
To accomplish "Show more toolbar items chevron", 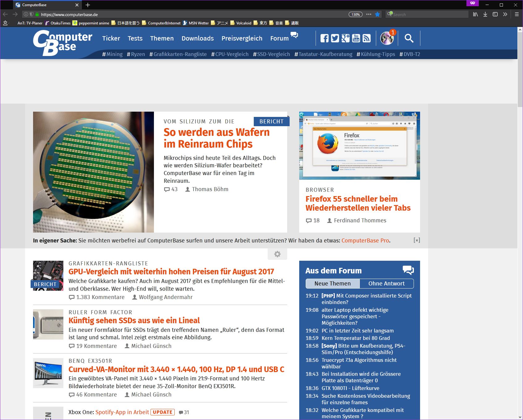I will tap(505, 14).
